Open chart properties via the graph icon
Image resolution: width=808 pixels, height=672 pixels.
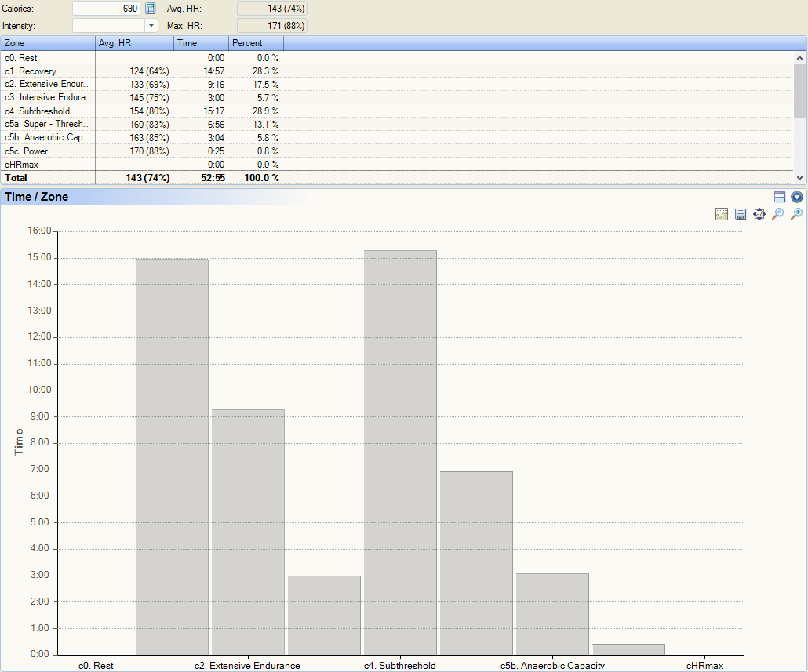722,213
